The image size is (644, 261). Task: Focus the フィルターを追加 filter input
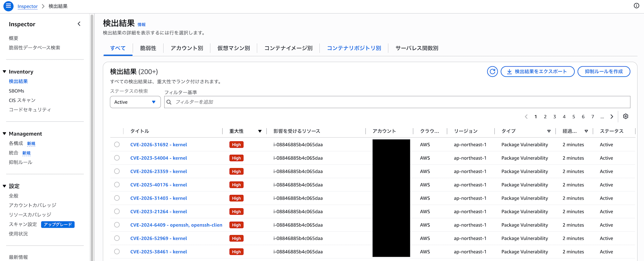397,102
